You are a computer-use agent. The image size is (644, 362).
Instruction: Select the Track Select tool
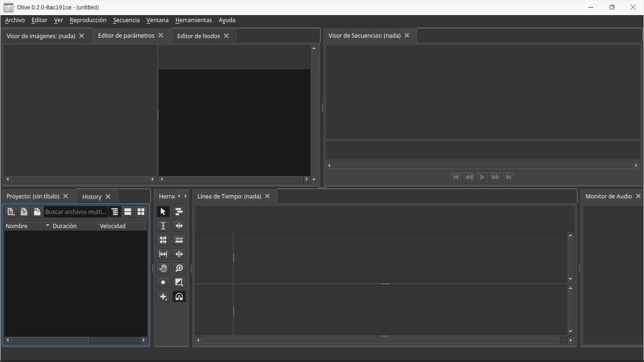[x=179, y=212]
